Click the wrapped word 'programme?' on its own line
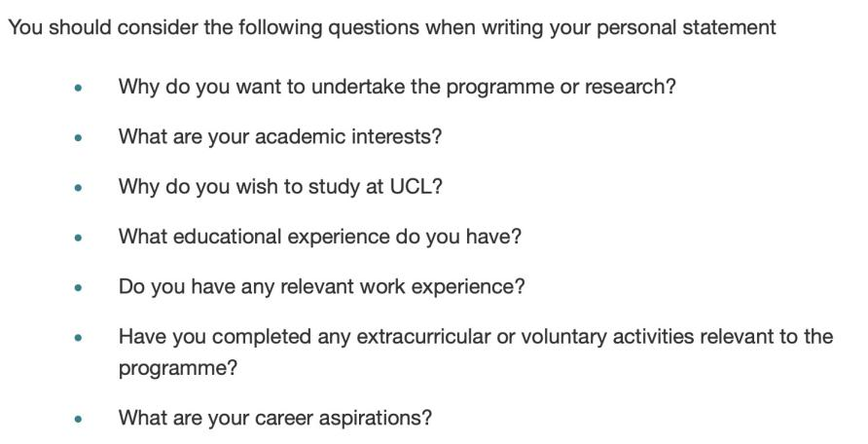Screen dimensions: 868x444 [178, 368]
